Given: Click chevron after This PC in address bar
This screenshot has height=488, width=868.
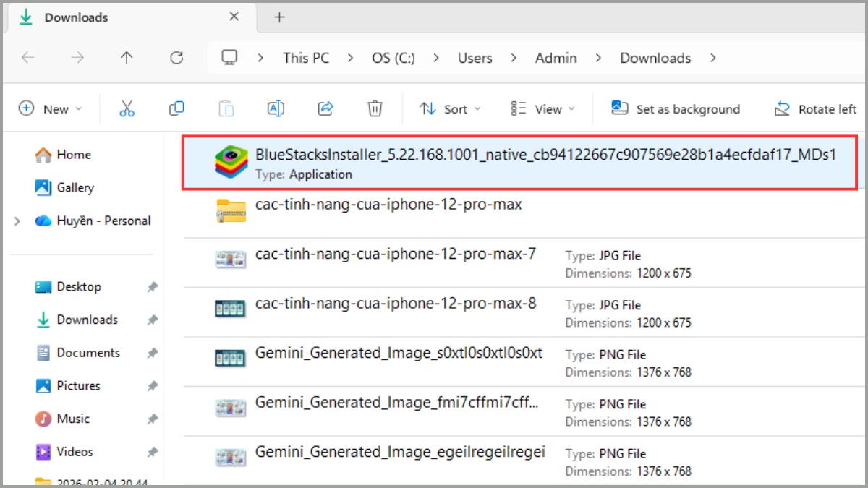Looking at the screenshot, I should point(351,58).
